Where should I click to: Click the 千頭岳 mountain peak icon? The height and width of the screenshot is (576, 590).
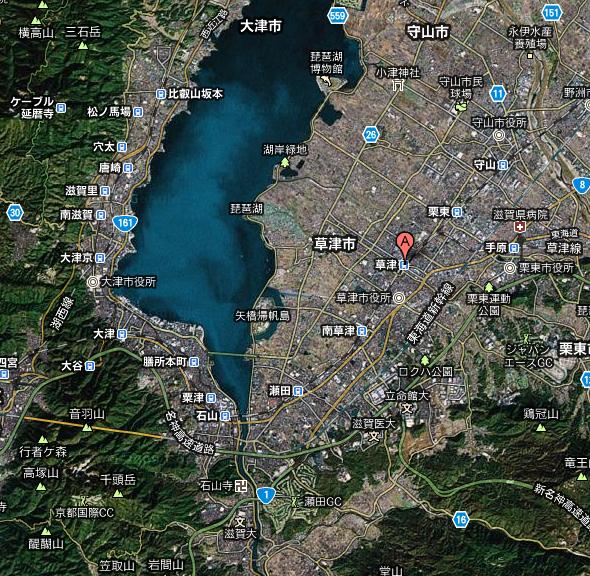(x=118, y=493)
